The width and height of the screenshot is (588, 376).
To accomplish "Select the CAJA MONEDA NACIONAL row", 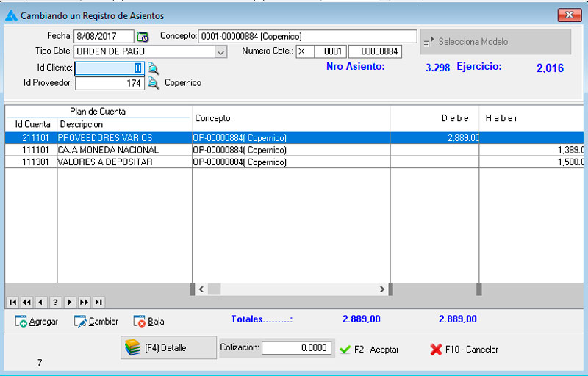I will (107, 150).
